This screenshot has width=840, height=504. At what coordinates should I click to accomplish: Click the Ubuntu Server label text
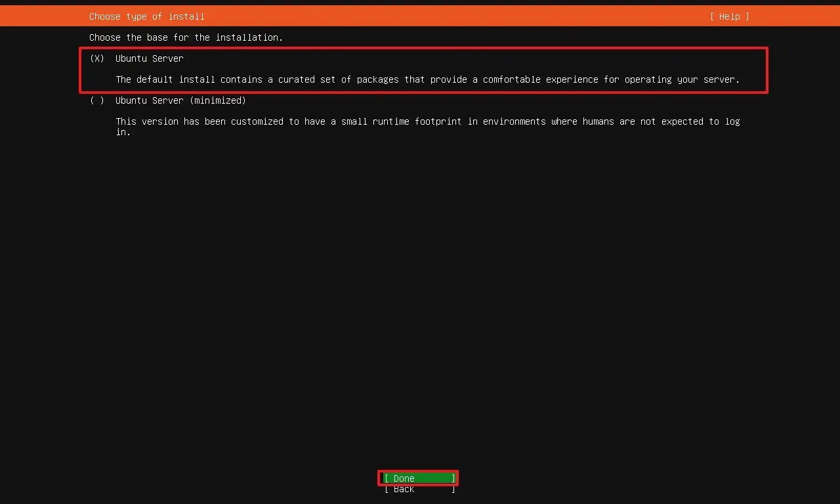149,58
